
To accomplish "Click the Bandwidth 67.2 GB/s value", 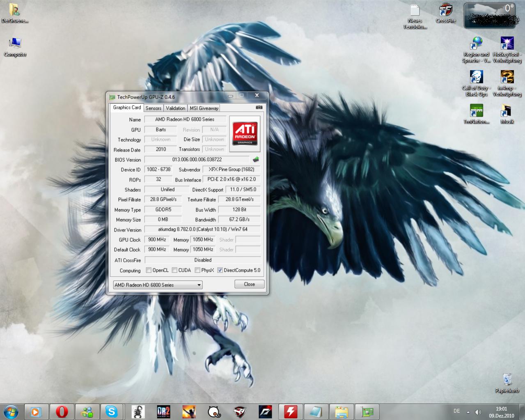I will (239, 220).
